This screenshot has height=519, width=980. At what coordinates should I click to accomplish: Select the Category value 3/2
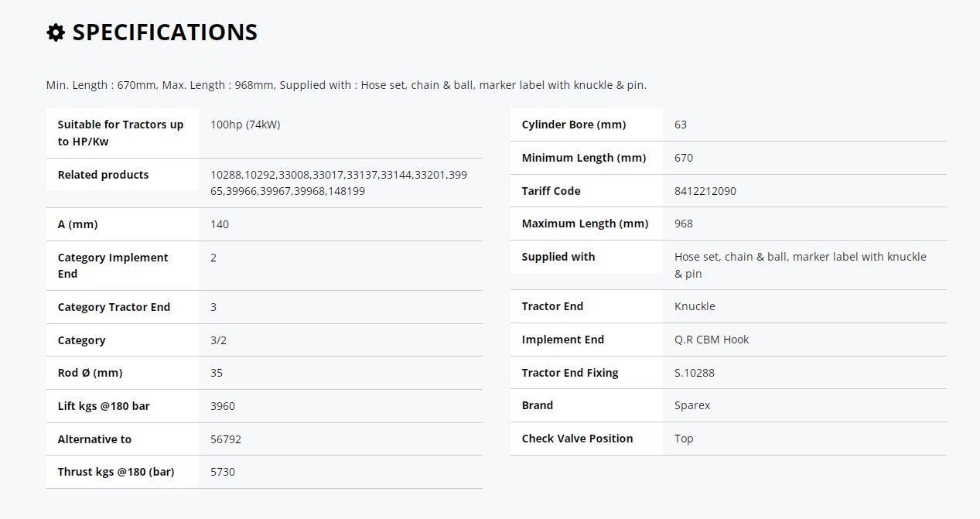pyautogui.click(x=219, y=340)
